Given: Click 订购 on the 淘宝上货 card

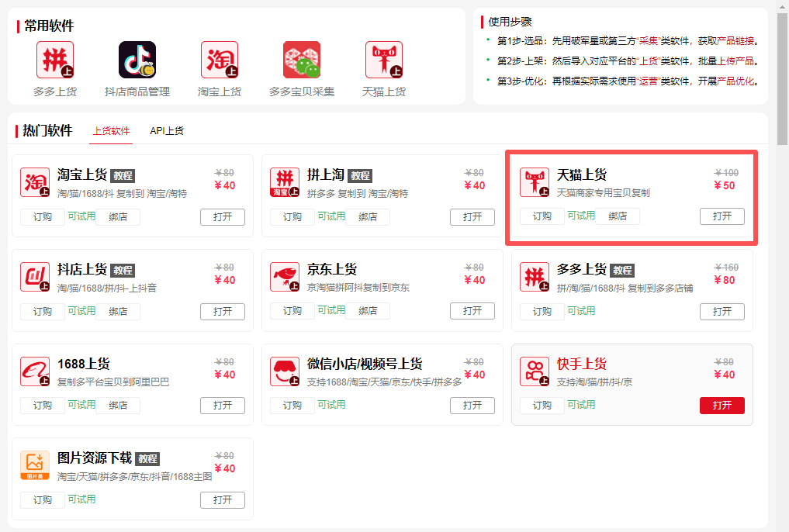Looking at the screenshot, I should 42,217.
